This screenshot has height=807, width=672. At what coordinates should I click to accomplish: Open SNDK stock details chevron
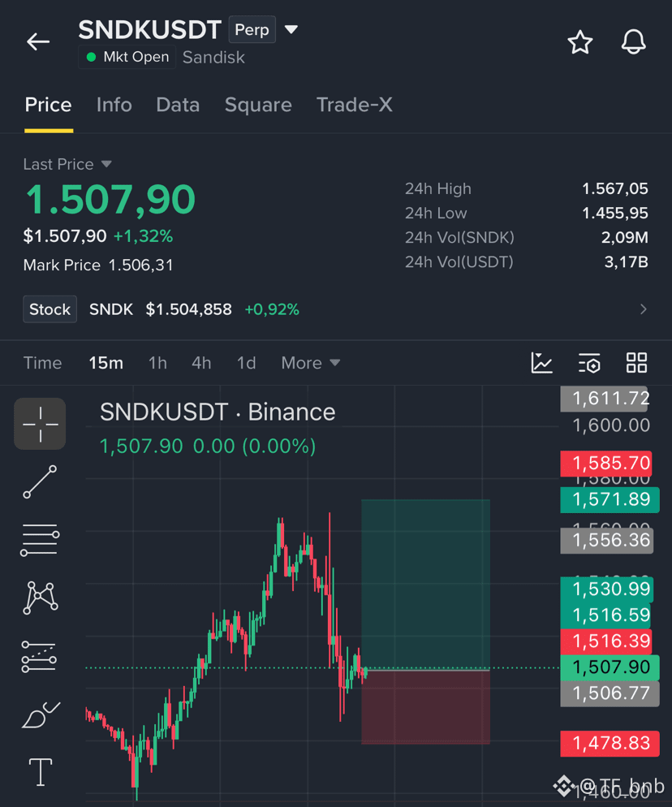pyautogui.click(x=643, y=309)
